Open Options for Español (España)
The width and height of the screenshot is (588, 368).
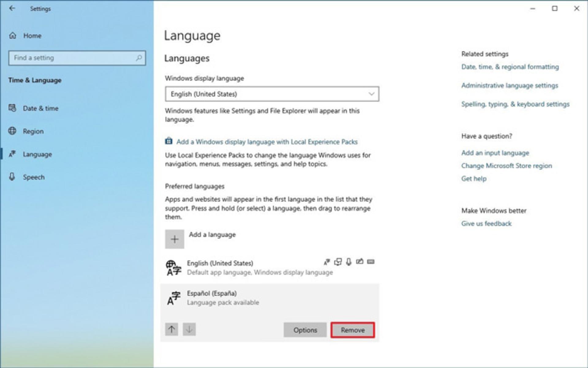point(305,330)
